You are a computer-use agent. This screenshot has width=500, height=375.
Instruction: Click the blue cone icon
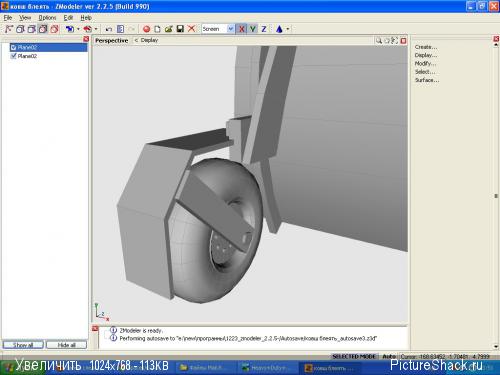[x=279, y=29]
